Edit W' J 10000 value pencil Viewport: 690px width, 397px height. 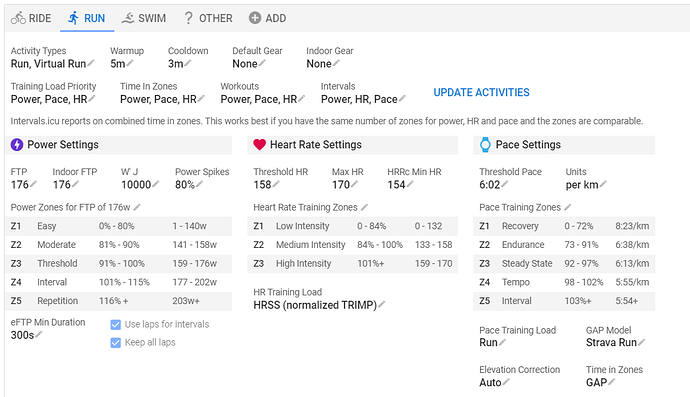click(x=155, y=184)
